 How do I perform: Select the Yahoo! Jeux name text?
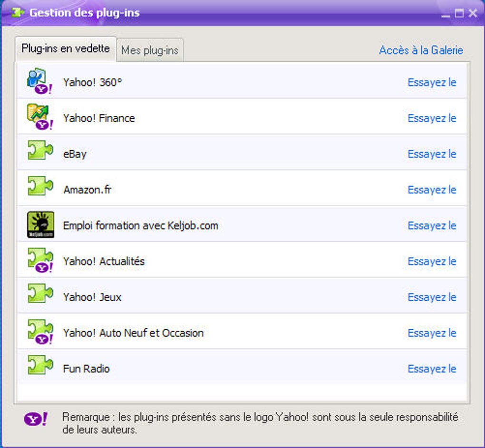[x=92, y=297]
